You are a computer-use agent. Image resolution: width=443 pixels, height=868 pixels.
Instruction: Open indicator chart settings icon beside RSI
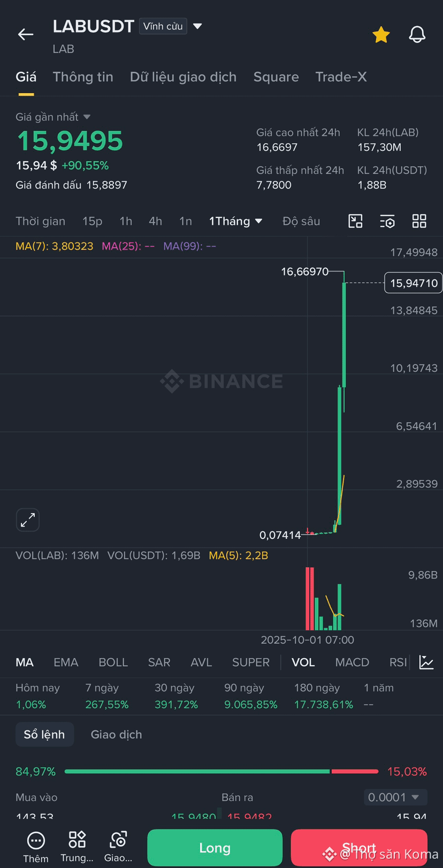(426, 663)
